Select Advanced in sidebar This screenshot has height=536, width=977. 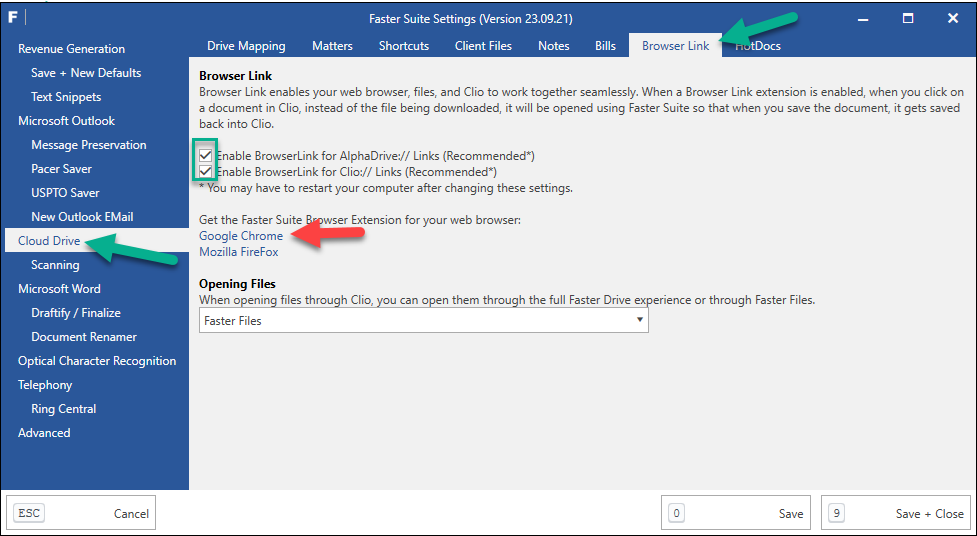point(44,433)
